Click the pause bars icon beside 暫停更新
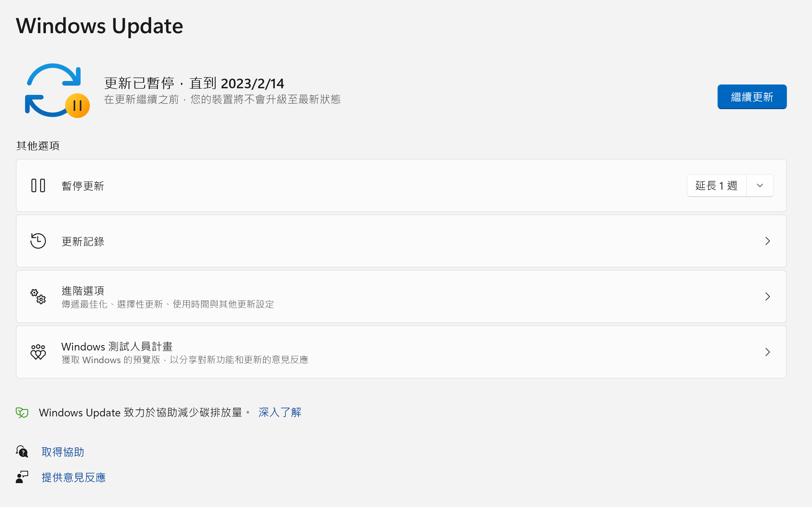This screenshot has width=812, height=507. [38, 185]
